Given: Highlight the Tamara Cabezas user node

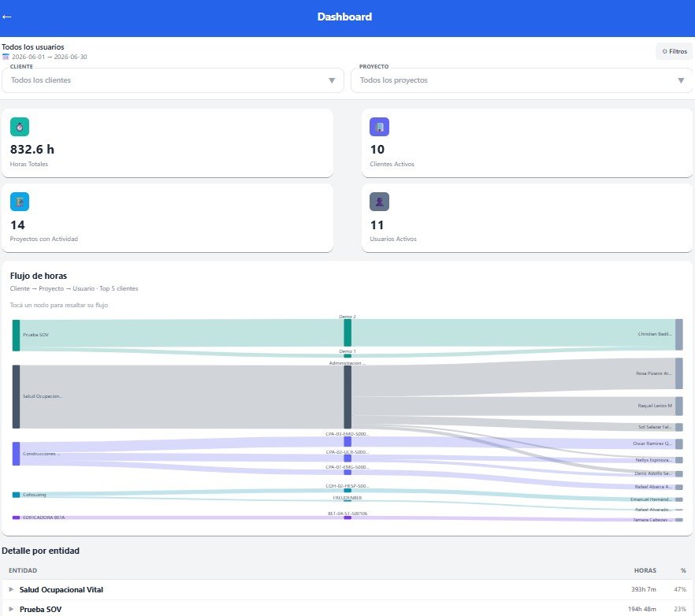Looking at the screenshot, I should coord(679,520).
